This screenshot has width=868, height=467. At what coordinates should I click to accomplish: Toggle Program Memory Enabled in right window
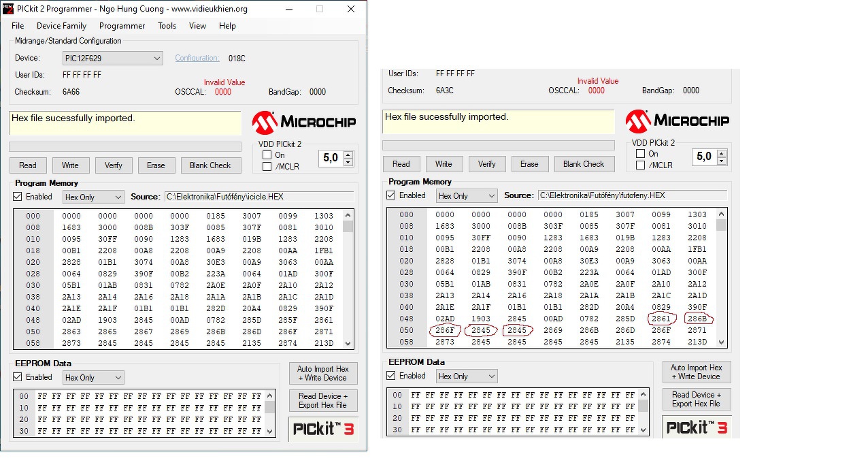tap(390, 195)
